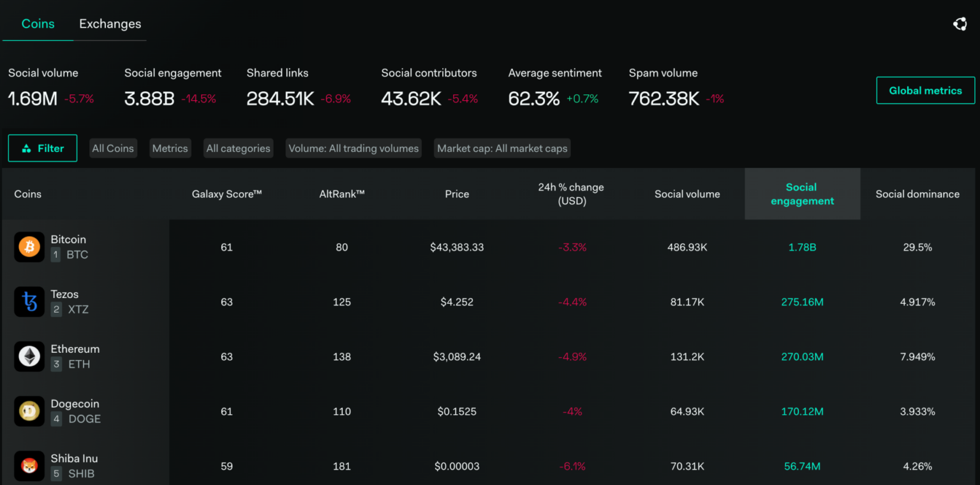Sort by the Price column header

(x=457, y=194)
